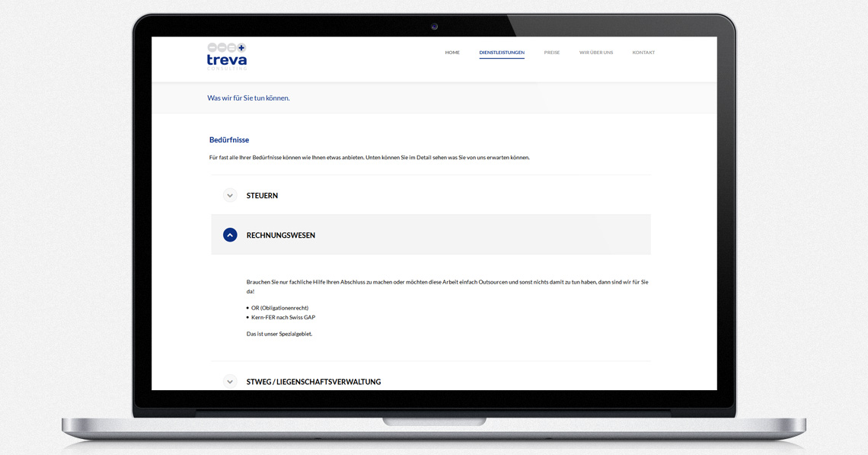
Task: Click the OR (Obligationenrecht) bullet item
Action: [279, 308]
